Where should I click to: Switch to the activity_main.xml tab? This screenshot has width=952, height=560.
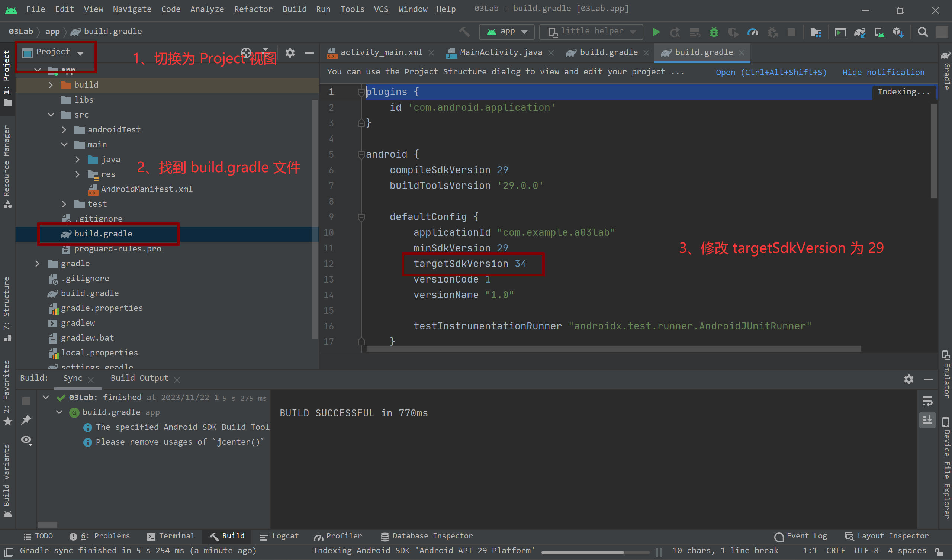[380, 52]
